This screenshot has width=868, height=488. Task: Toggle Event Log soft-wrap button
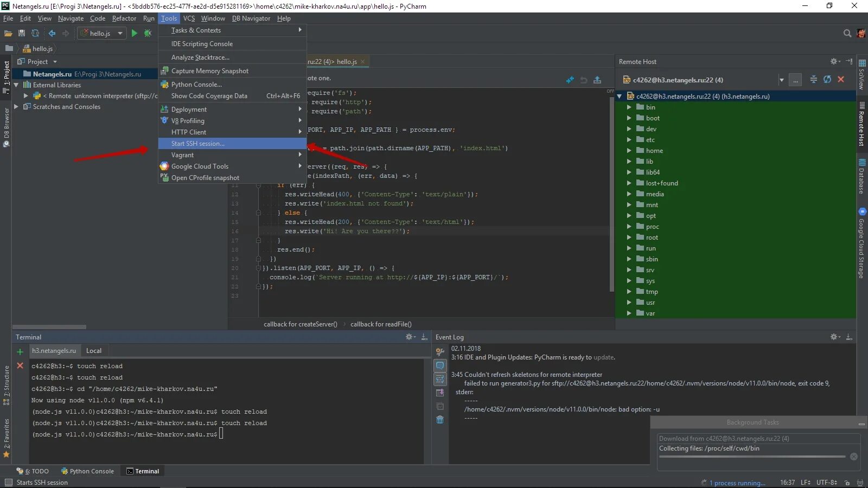tap(440, 379)
